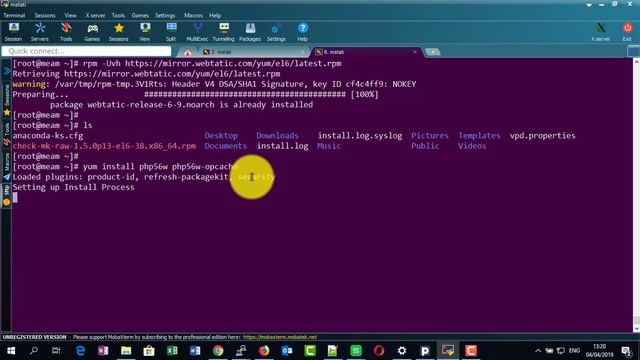Click 'vpd.properties' in terminal output
640x360 pixels.
click(542, 136)
